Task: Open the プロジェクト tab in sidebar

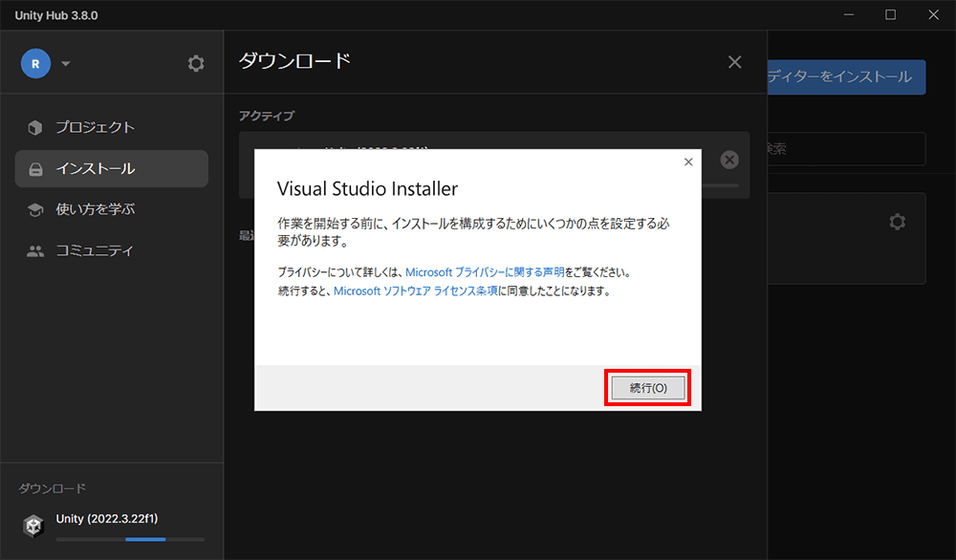Action: (112, 127)
